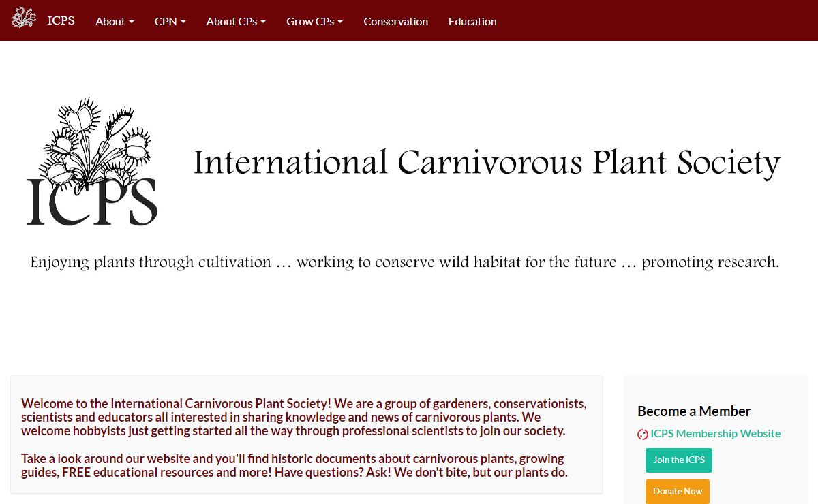Open the ICPS home link in navbar
This screenshot has height=504, width=818.
[61, 20]
